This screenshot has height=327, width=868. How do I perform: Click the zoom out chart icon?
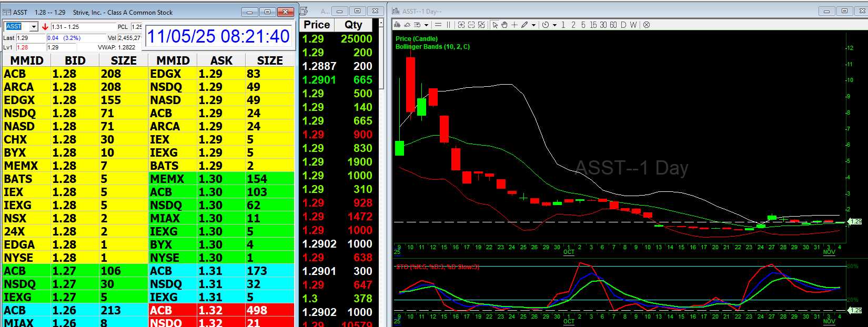pos(471,25)
